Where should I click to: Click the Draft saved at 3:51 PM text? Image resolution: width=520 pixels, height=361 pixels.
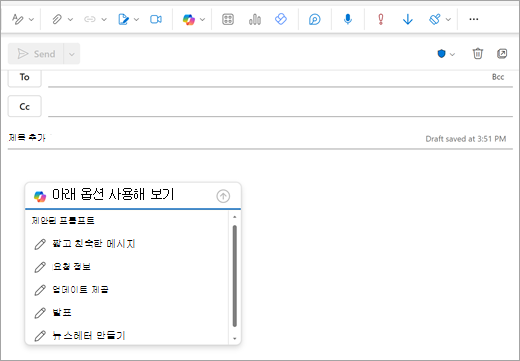pyautogui.click(x=466, y=139)
